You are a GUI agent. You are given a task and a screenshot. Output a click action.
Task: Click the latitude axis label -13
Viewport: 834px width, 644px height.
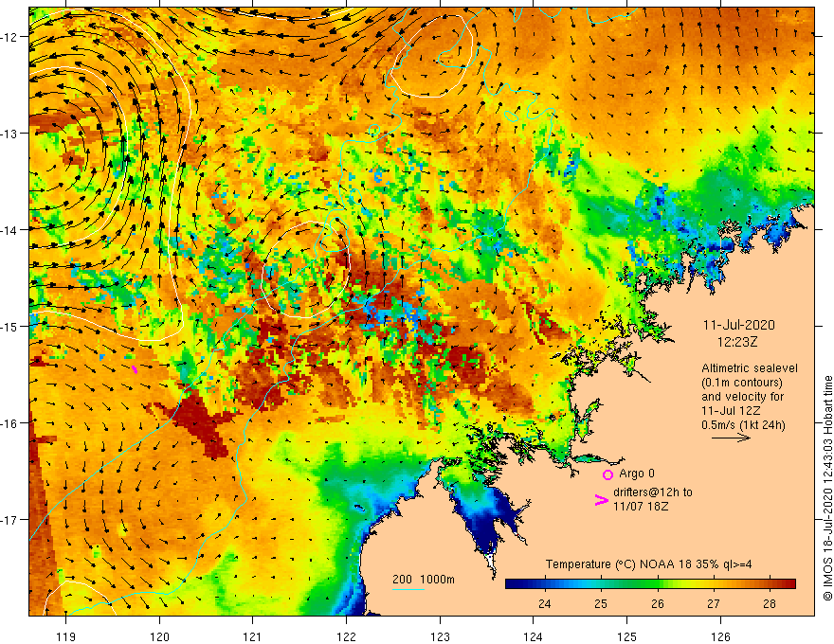(10, 134)
